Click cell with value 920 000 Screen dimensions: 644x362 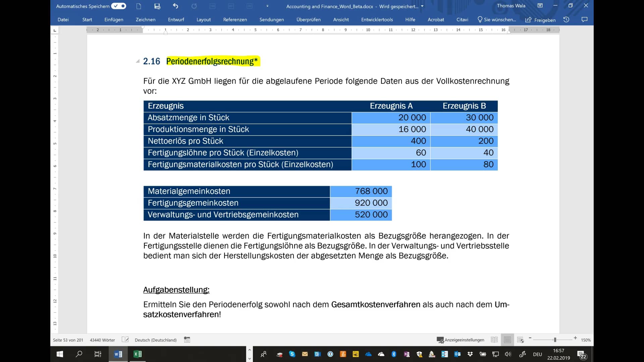coord(361,203)
